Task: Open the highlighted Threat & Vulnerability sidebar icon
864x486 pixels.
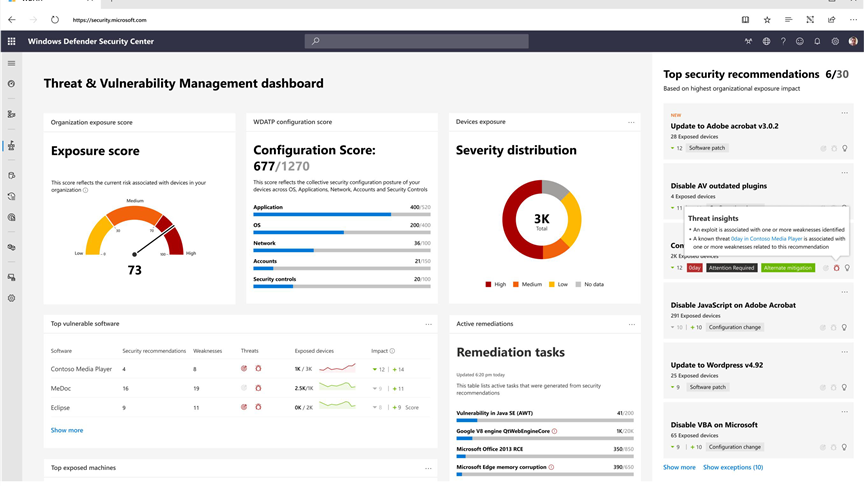Action: pos(12,146)
